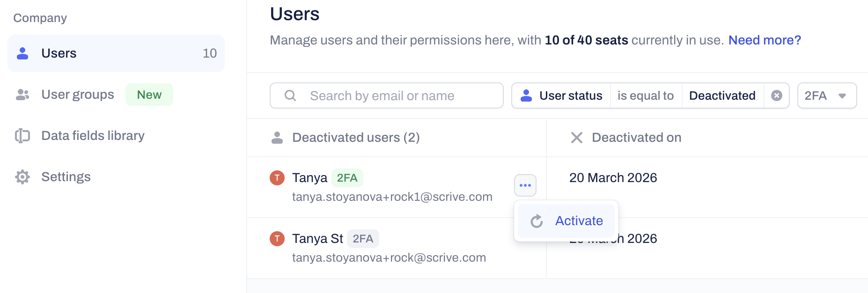The image size is (868, 293).
Task: Follow the 'Need more?' link
Action: click(764, 40)
